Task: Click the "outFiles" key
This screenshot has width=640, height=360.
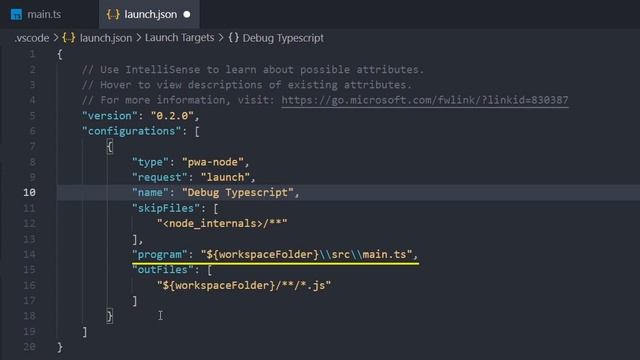Action: point(163,270)
